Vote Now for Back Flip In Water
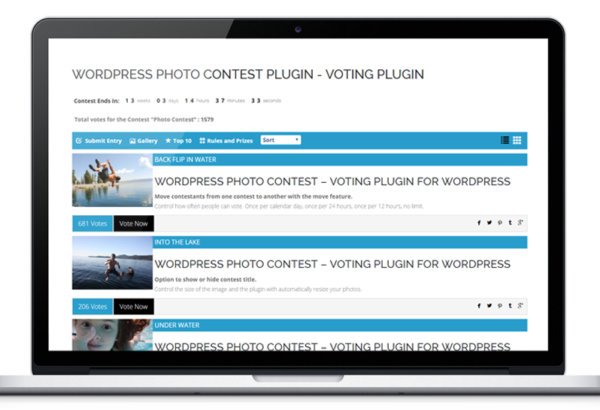The height and width of the screenshot is (410, 600). [x=134, y=224]
